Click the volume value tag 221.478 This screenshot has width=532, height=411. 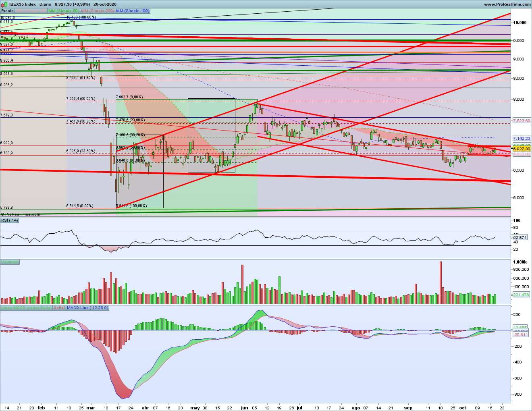(521, 295)
